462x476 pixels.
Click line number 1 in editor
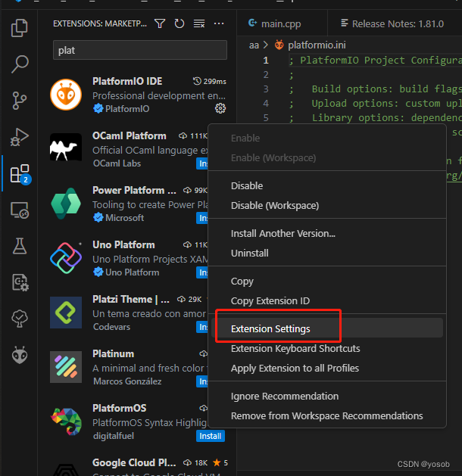(266, 60)
